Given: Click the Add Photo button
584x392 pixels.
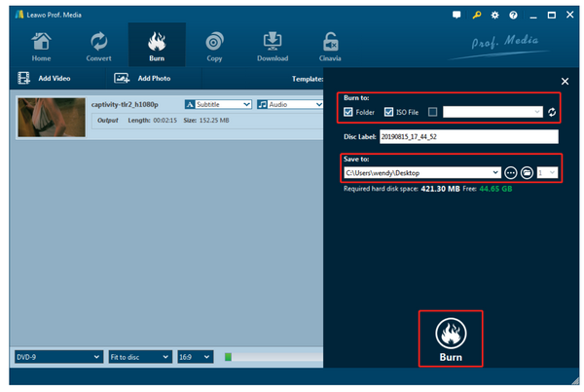Looking at the screenshot, I should click(143, 78).
